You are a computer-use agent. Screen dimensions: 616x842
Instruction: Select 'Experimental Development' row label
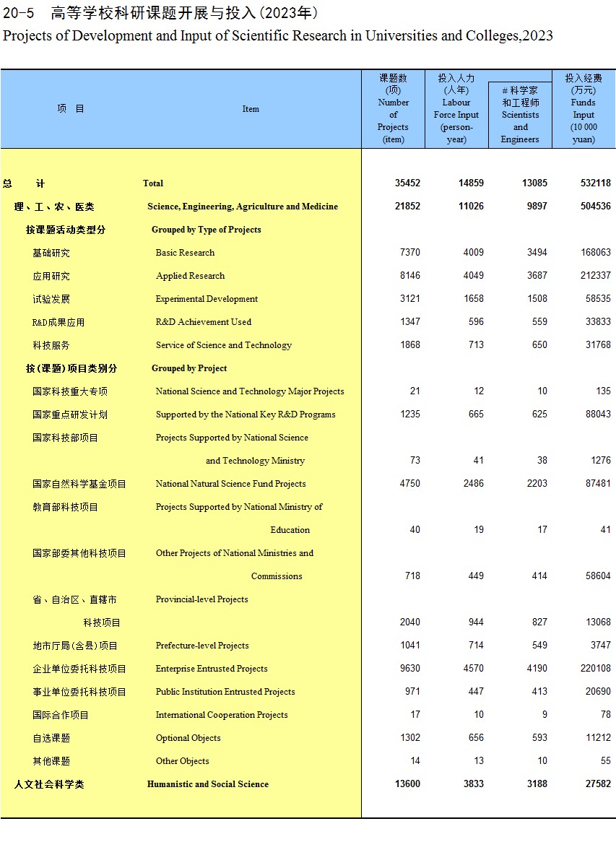(x=207, y=298)
